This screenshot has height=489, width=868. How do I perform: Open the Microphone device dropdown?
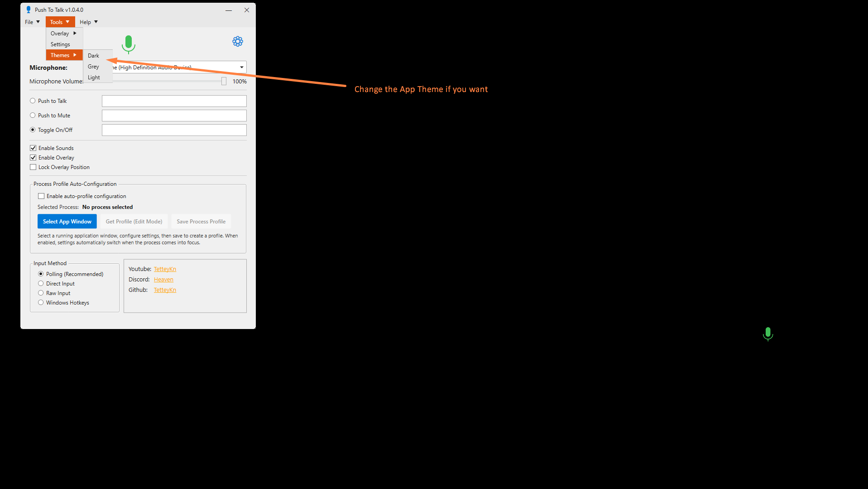(x=242, y=67)
